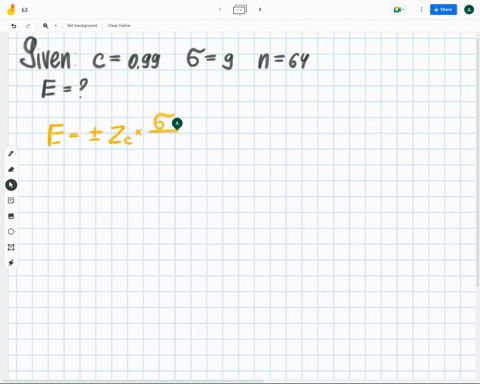Open the account avatar menu
The height and width of the screenshot is (384, 480).
point(469,10)
